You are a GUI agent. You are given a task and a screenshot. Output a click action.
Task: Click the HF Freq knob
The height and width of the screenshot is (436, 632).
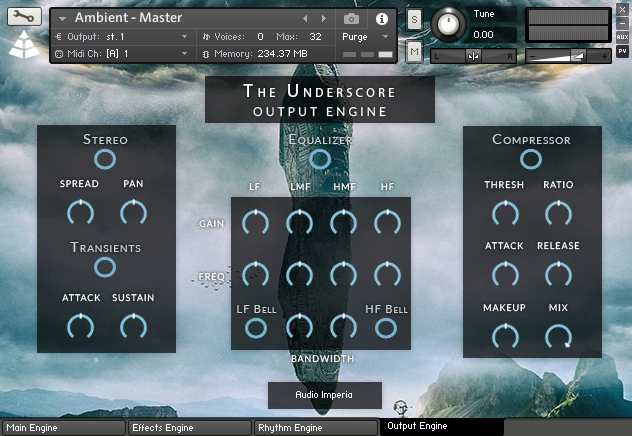click(x=387, y=275)
